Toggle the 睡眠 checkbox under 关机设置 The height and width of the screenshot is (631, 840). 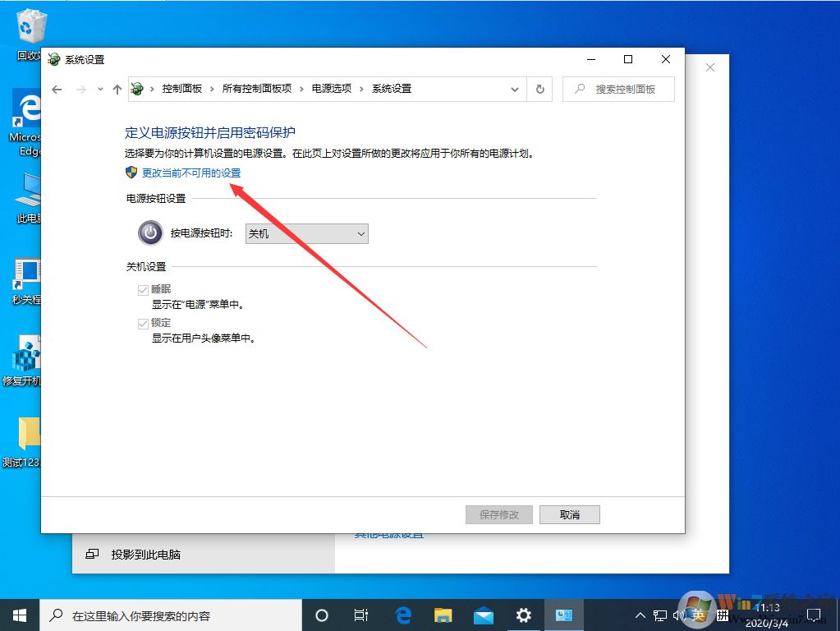144,289
